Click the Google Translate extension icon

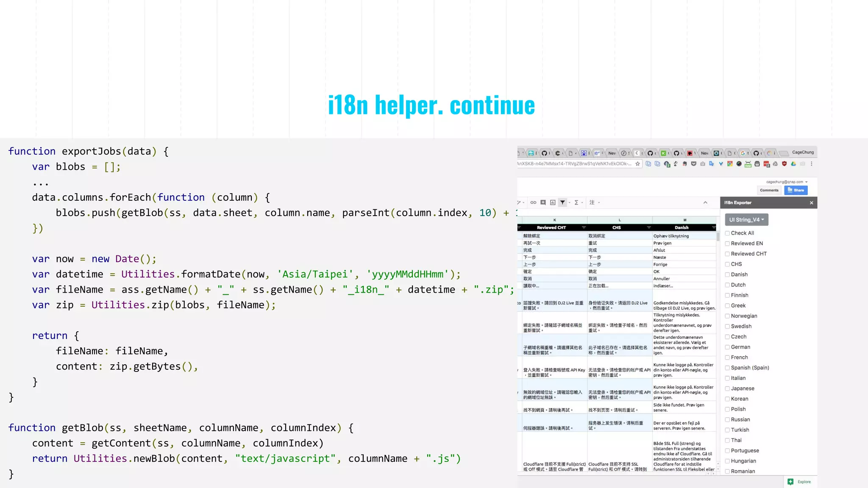[712, 164]
